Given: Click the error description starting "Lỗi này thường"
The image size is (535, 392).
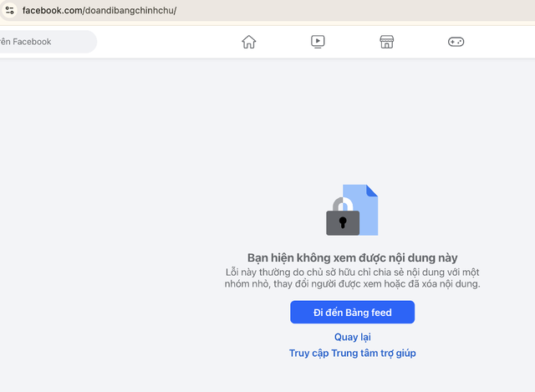Looking at the screenshot, I should (x=352, y=272).
